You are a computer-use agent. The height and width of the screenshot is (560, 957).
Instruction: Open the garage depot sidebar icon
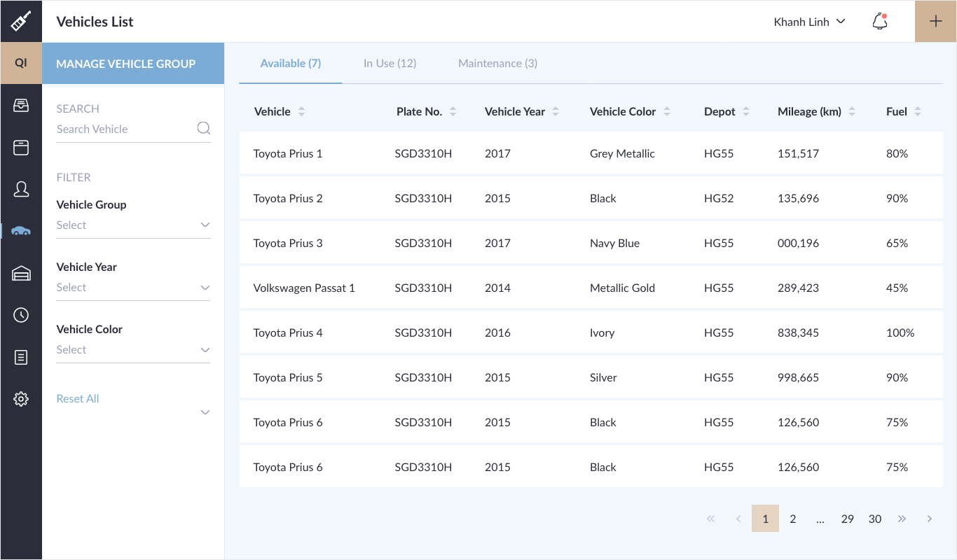tap(21, 273)
